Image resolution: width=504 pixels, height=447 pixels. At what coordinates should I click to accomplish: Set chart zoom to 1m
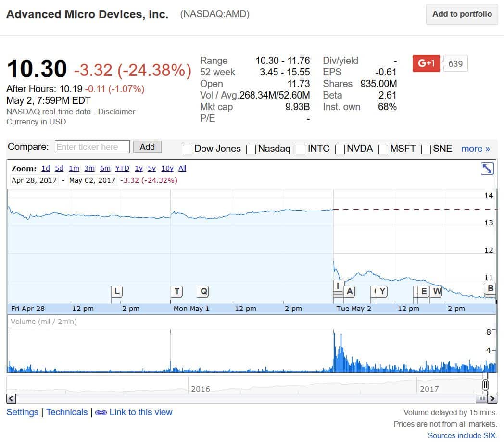(x=74, y=168)
